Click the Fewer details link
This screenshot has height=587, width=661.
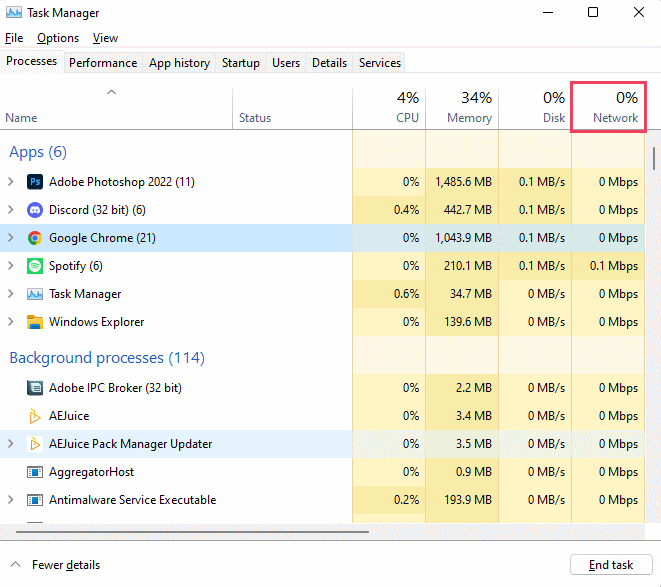(66, 565)
